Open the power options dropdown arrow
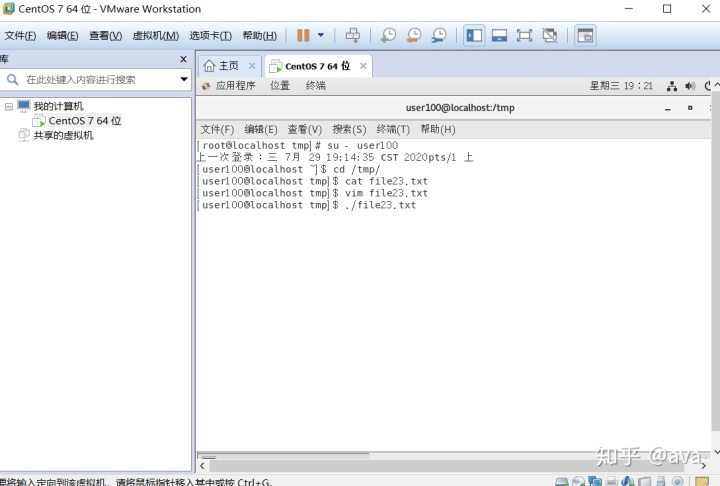 (321, 35)
